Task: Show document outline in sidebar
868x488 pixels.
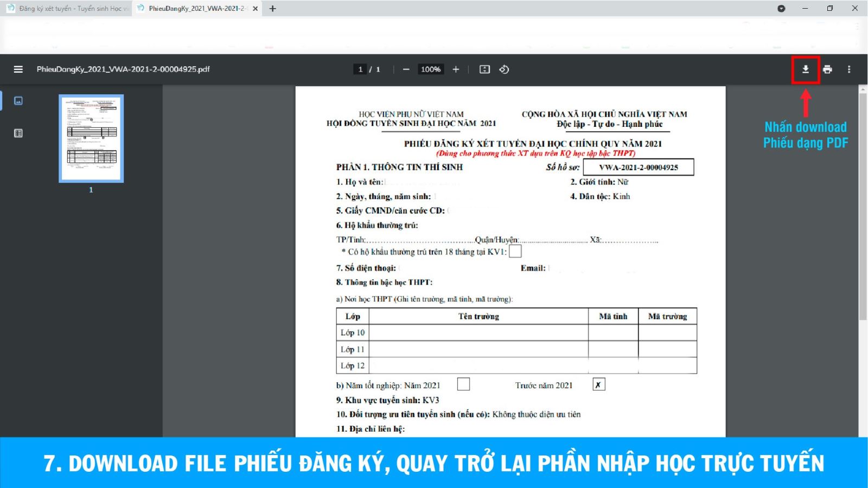Action: (x=18, y=133)
